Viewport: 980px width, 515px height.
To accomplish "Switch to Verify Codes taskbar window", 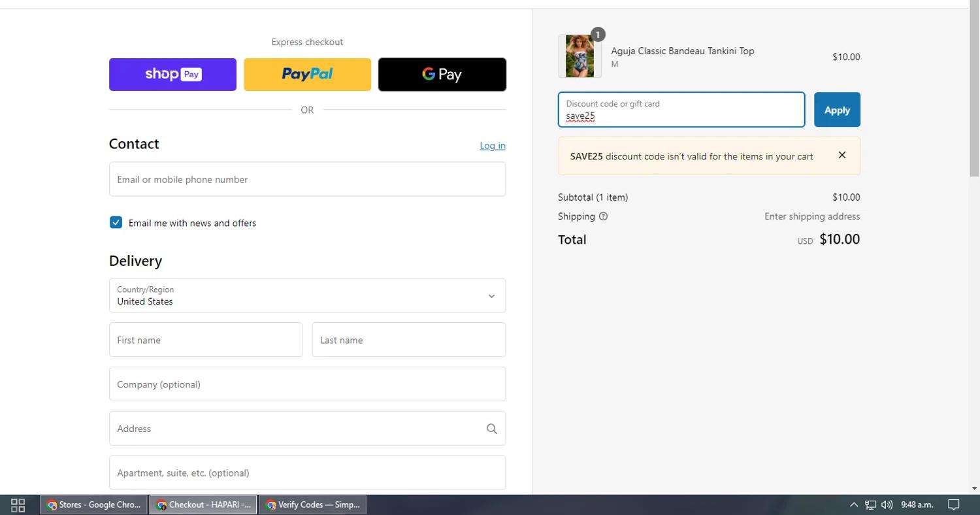I will [x=314, y=505].
